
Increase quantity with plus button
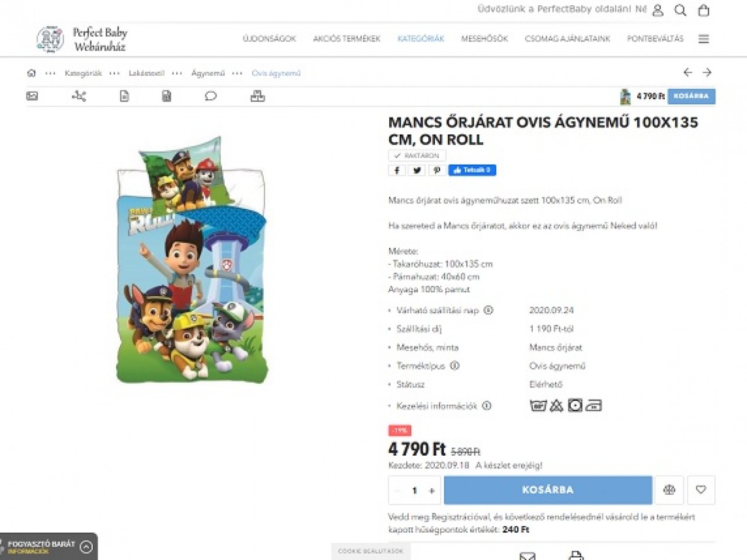(432, 491)
